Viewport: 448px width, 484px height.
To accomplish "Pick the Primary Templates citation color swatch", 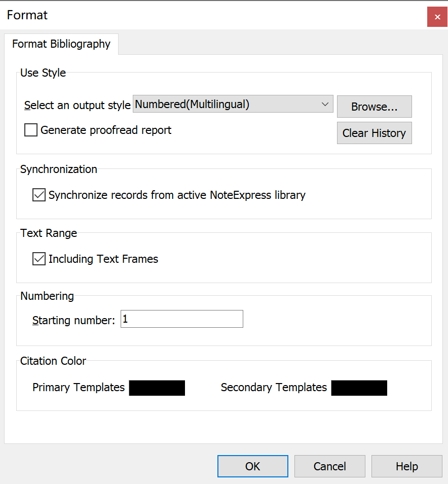I will [157, 388].
